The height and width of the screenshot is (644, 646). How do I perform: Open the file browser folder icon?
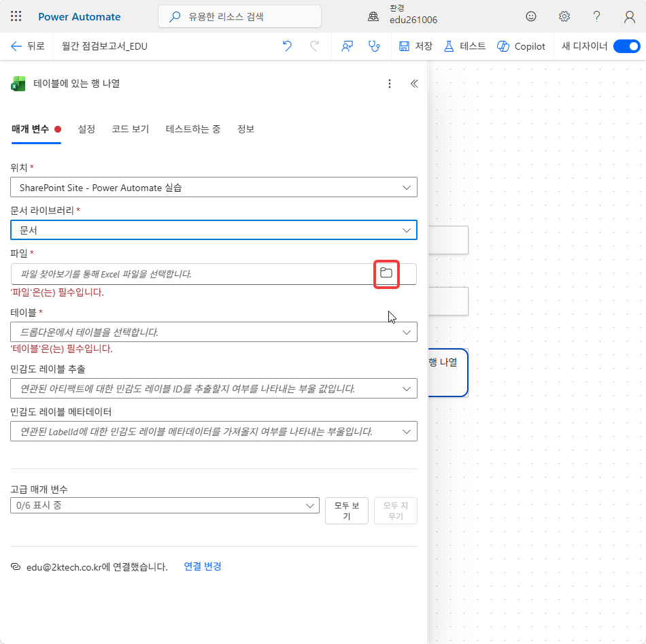point(386,273)
